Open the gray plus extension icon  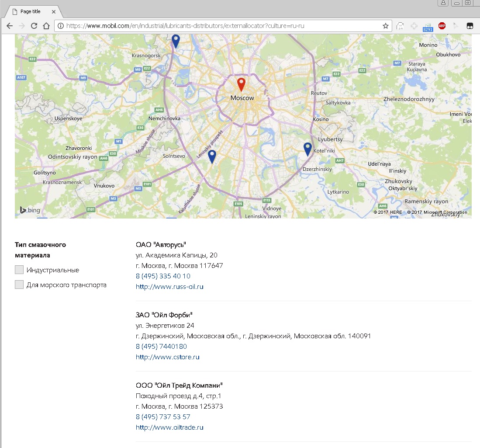coord(414,26)
